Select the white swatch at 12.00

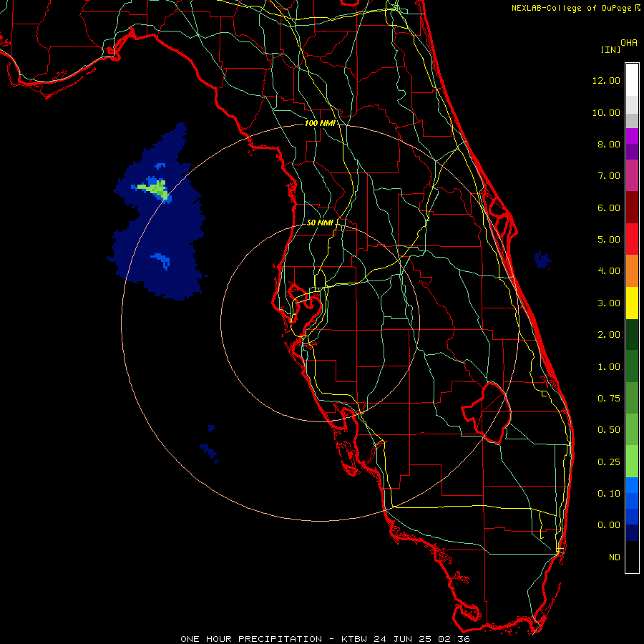coord(632,79)
